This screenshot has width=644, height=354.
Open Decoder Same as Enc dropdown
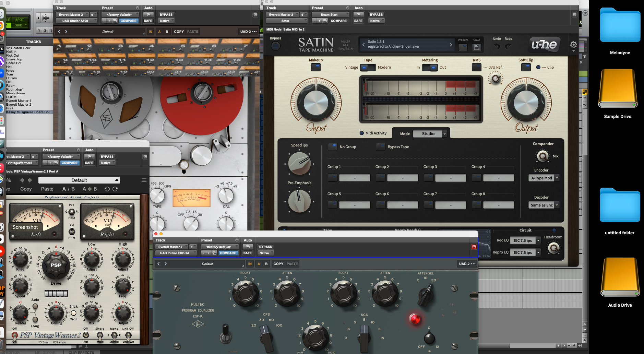tap(544, 205)
